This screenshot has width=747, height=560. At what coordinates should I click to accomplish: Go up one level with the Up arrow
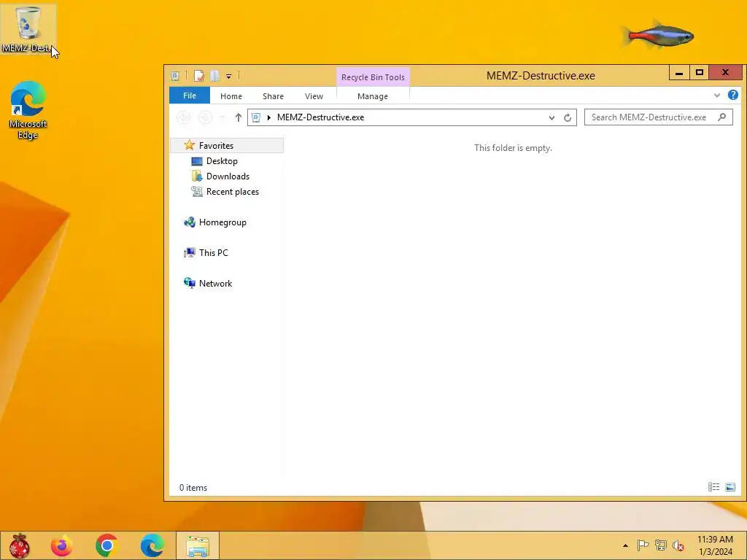tap(239, 117)
